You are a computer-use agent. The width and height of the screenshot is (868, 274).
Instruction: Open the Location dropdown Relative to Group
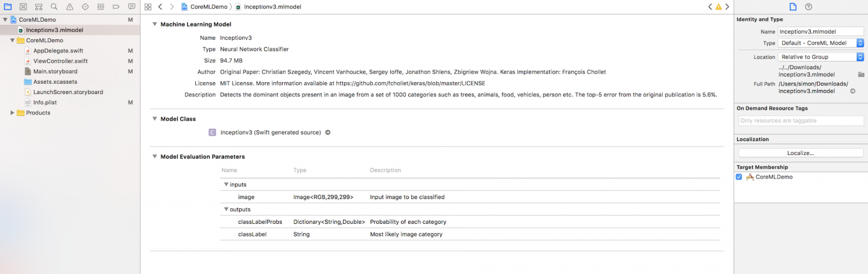(x=820, y=57)
